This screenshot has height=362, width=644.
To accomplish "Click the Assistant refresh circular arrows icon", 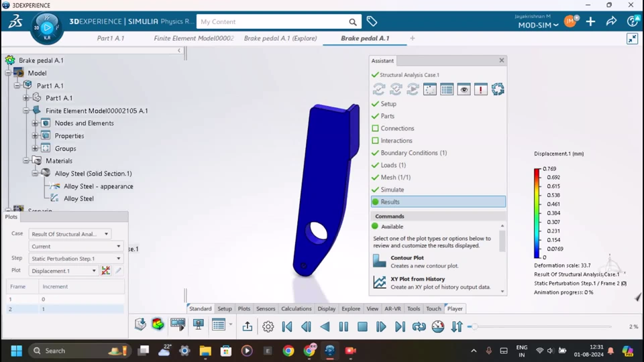I will pyautogui.click(x=498, y=89).
